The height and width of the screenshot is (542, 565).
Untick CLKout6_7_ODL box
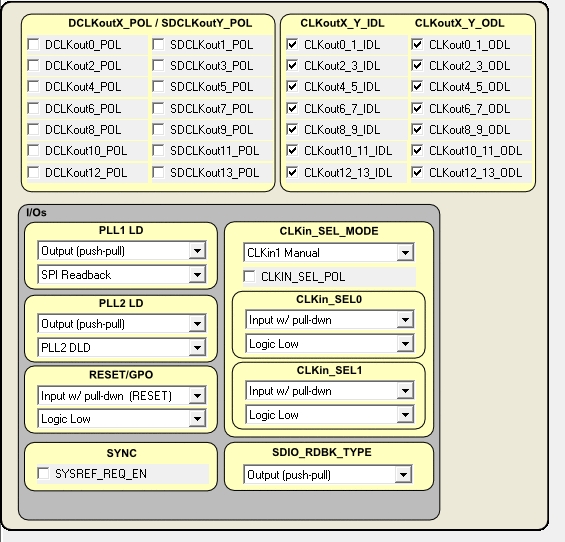pyautogui.click(x=417, y=108)
